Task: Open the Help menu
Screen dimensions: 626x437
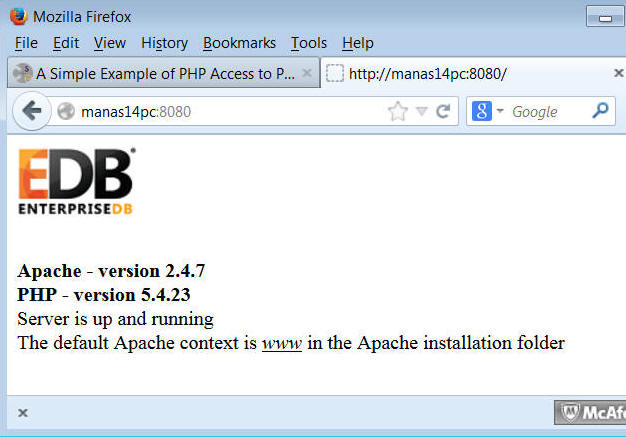Action: (x=358, y=43)
